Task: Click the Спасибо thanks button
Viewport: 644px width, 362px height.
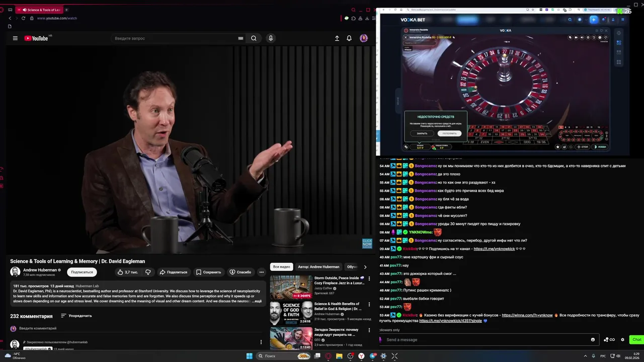Action: [240, 272]
